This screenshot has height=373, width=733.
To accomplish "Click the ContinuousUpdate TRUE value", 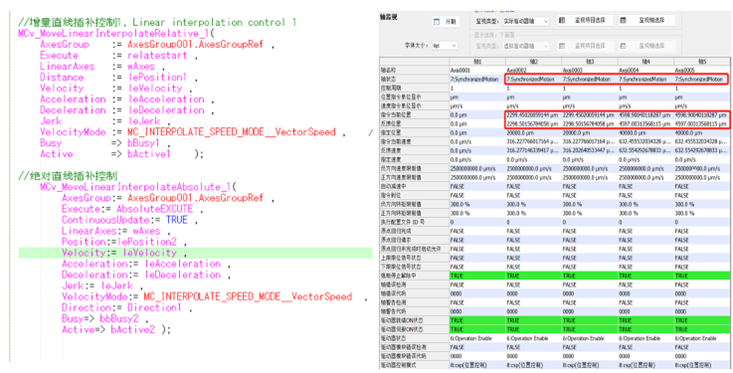I will (x=176, y=220).
